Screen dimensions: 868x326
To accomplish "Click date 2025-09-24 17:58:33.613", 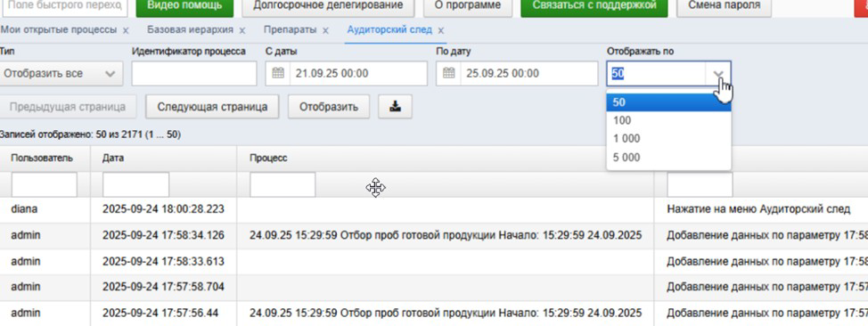I will click(x=163, y=261).
